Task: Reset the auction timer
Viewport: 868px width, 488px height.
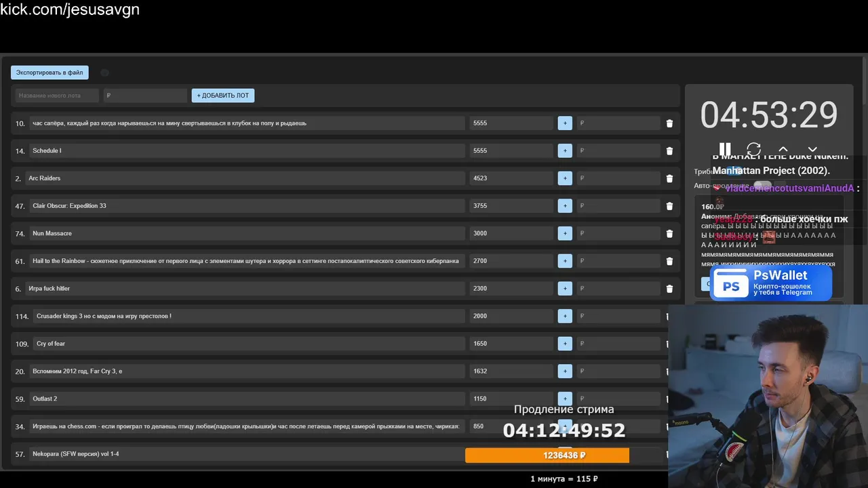Action: pos(753,149)
